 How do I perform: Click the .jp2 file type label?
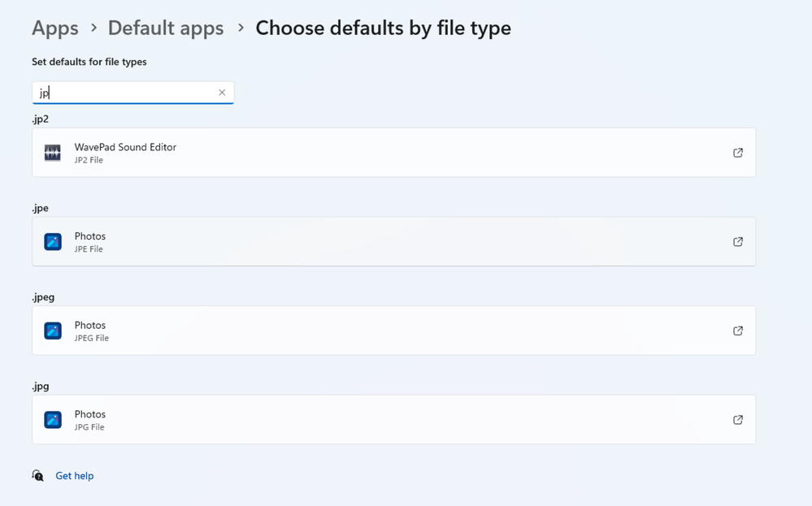(41, 119)
